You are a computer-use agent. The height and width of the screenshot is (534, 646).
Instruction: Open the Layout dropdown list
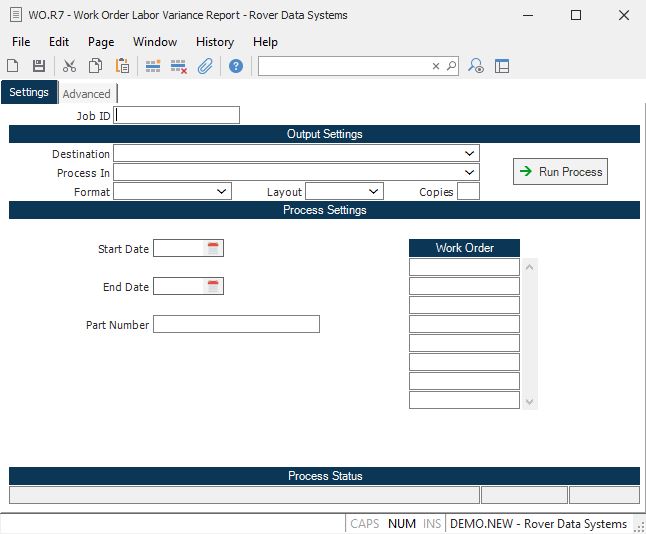click(x=374, y=191)
